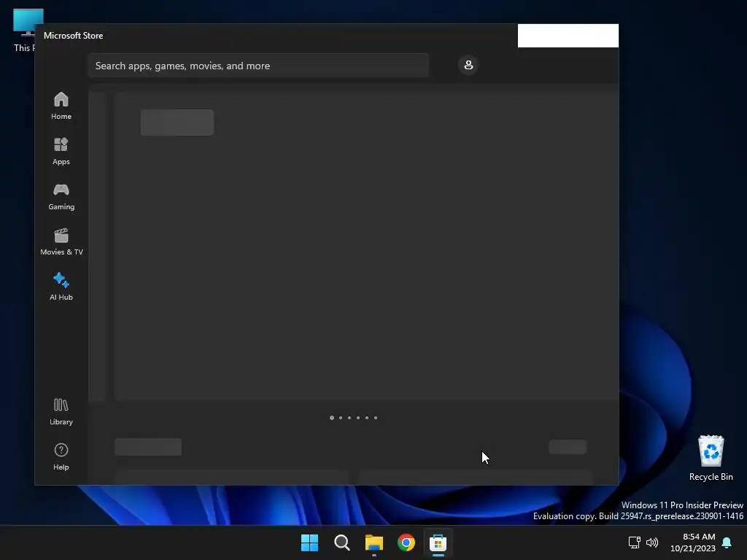Open the AI Hub page
The width and height of the screenshot is (747, 560).
[61, 287]
